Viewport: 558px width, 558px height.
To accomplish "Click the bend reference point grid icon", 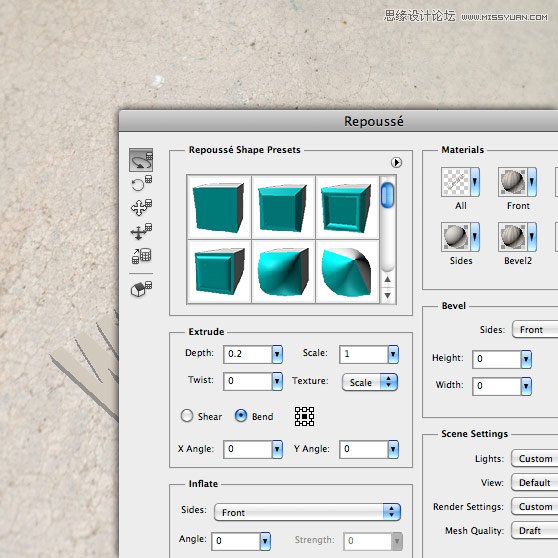I will 304,416.
